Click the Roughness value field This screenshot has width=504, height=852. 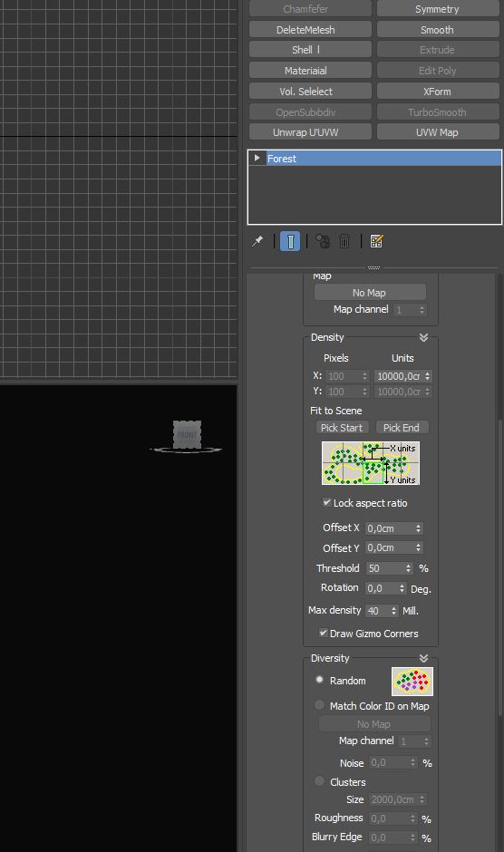[x=389, y=818]
